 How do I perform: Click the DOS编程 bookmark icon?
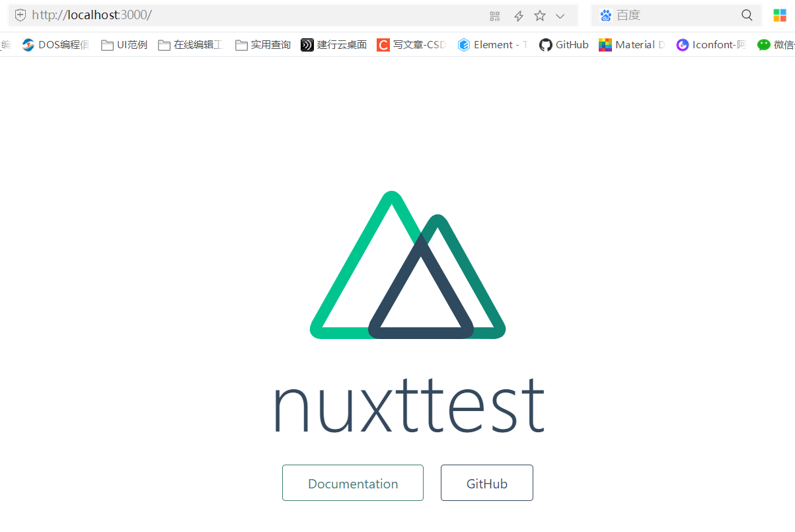tap(28, 44)
